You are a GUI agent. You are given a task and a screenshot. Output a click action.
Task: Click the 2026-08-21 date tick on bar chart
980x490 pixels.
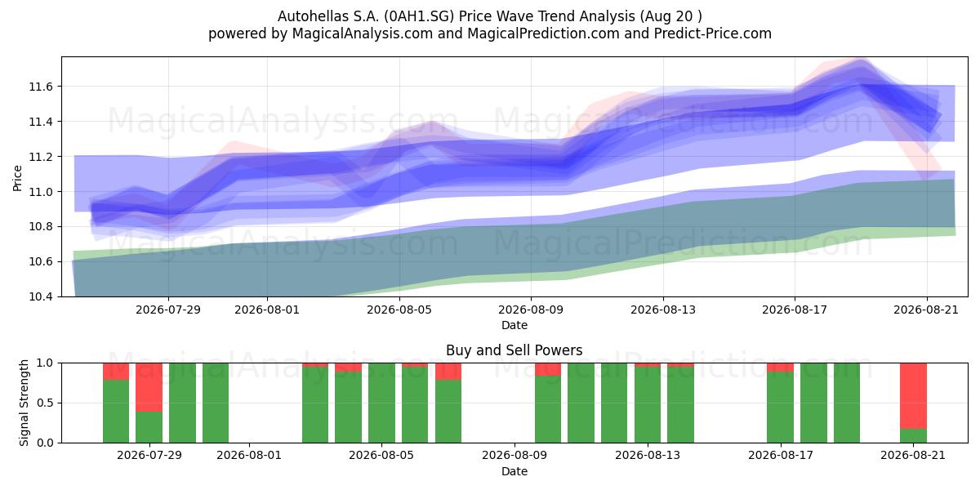click(913, 456)
